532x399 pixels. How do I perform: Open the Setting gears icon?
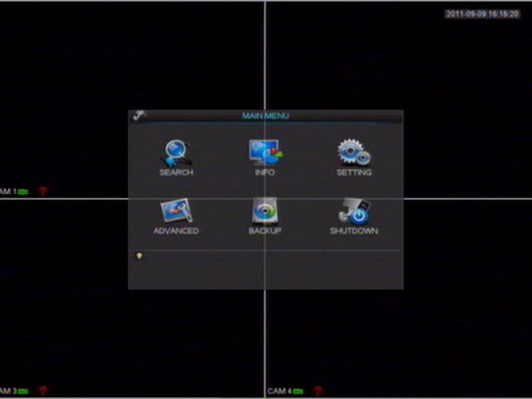353,153
